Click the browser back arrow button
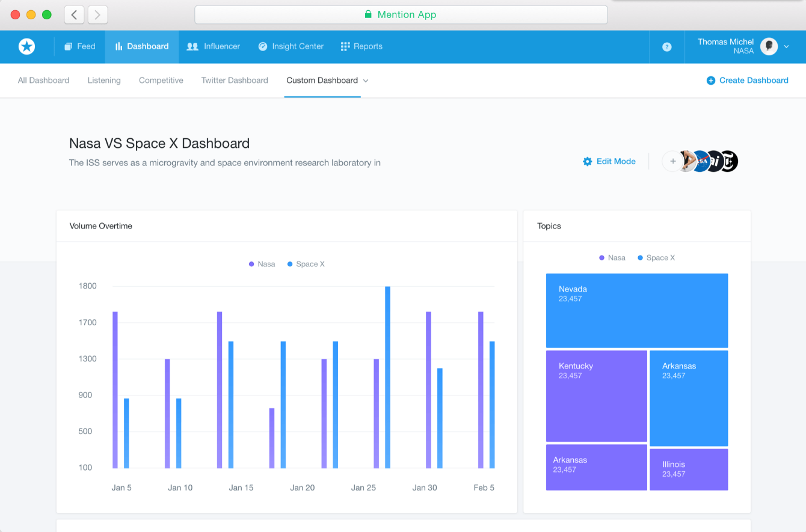This screenshot has height=532, width=806. [x=74, y=15]
